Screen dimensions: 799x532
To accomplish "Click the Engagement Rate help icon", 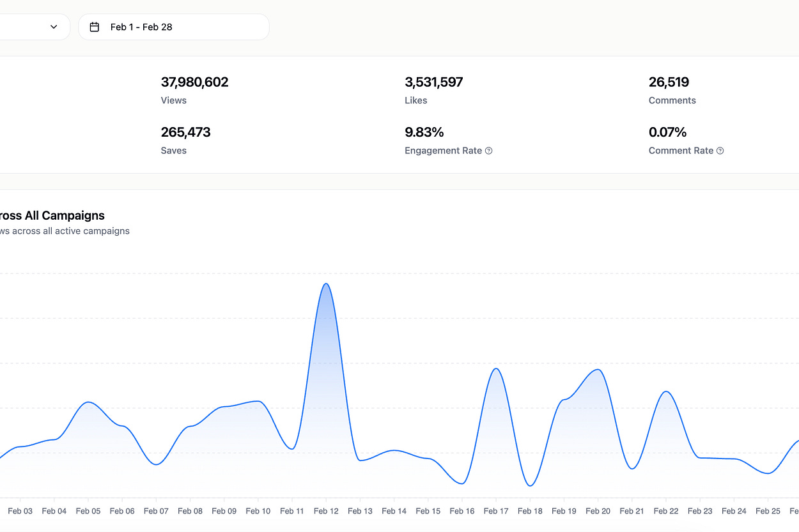I will coord(489,151).
